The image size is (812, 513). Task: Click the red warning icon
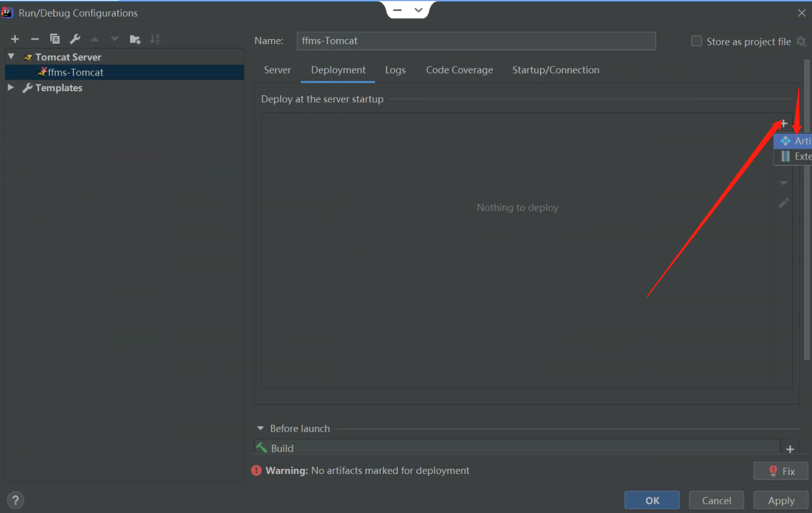[256, 471]
